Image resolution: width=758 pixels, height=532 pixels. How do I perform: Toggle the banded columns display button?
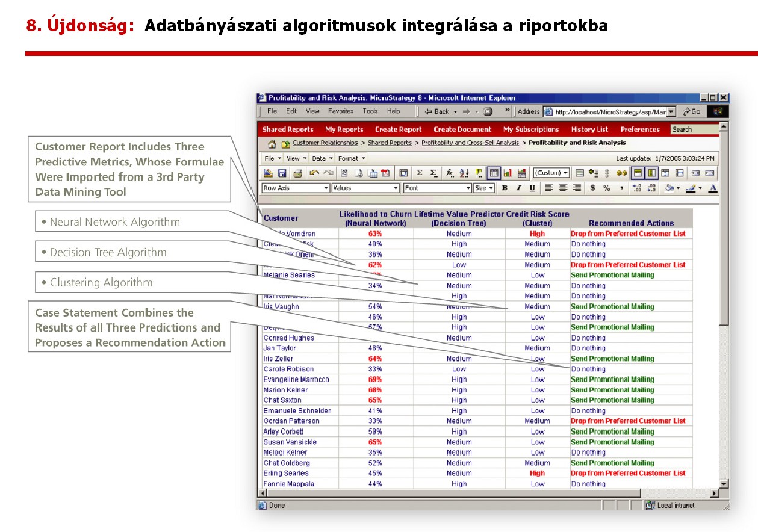pyautogui.click(x=651, y=173)
